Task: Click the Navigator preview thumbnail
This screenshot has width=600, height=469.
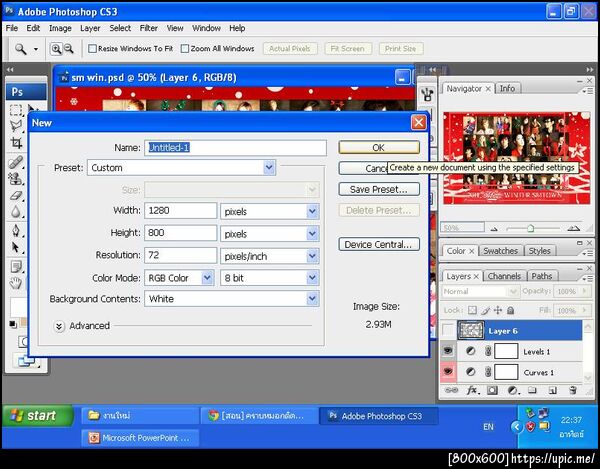Action: [516, 158]
